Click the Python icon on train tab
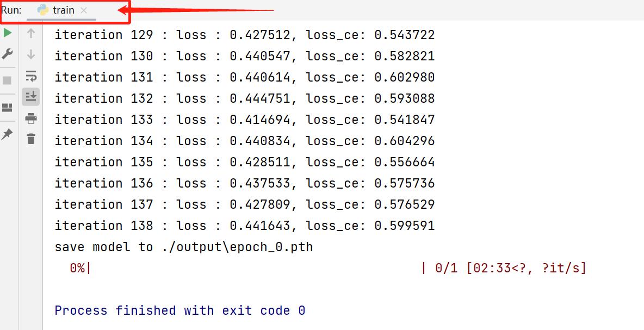644x330 pixels. click(x=43, y=10)
